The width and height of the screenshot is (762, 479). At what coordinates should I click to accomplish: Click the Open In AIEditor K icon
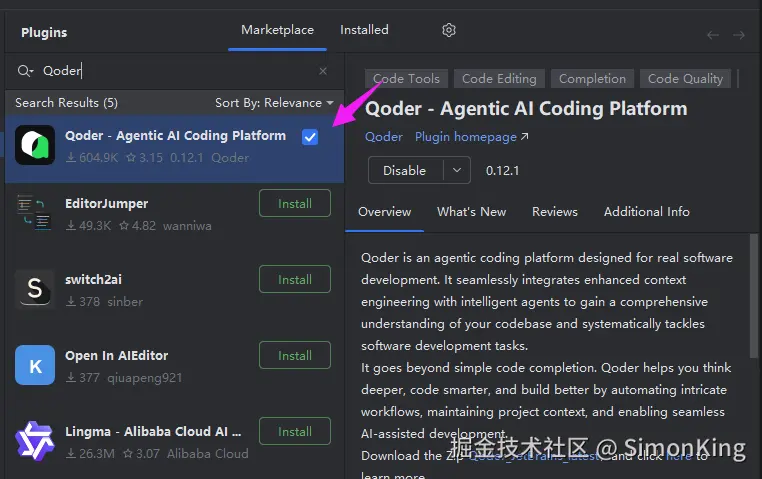pos(35,365)
